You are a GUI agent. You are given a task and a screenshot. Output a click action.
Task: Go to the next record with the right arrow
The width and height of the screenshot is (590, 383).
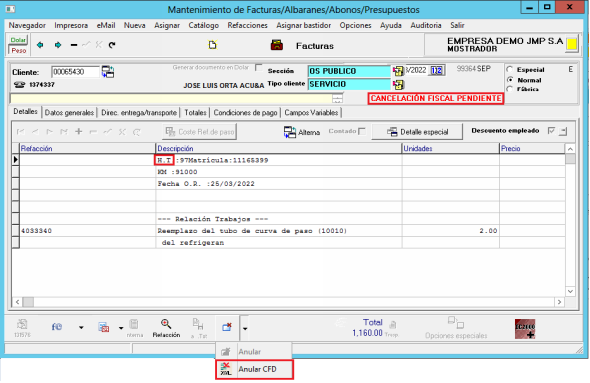pos(58,45)
